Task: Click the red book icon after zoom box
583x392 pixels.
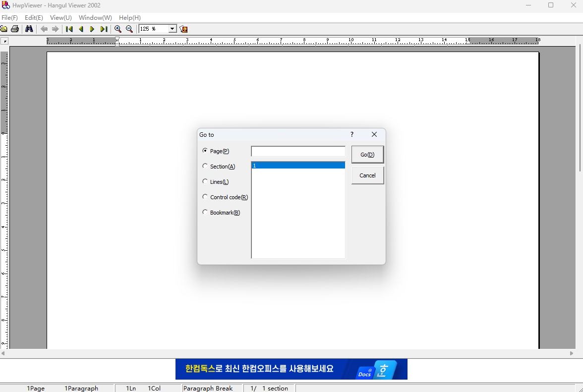Action: [x=183, y=29]
